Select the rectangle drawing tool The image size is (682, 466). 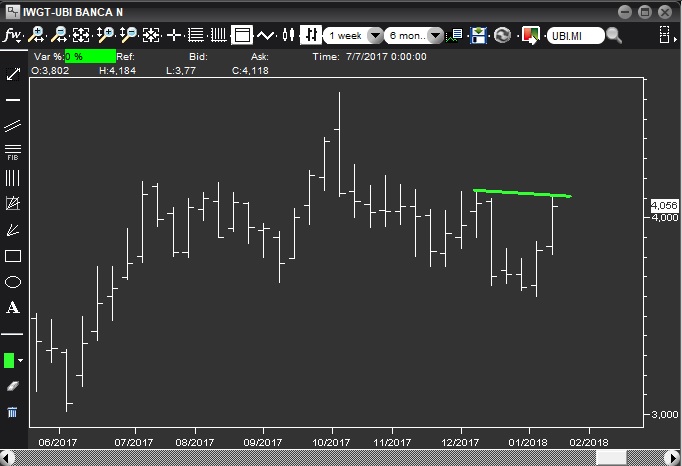pos(13,256)
